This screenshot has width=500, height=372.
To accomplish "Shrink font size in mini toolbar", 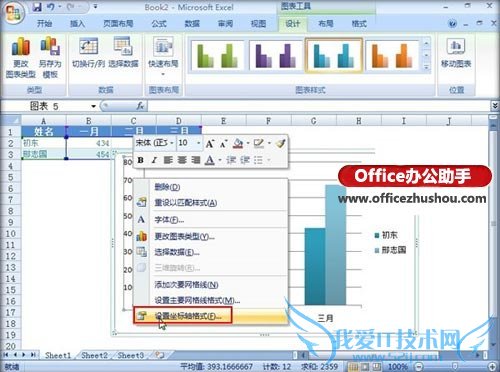I will [223, 144].
